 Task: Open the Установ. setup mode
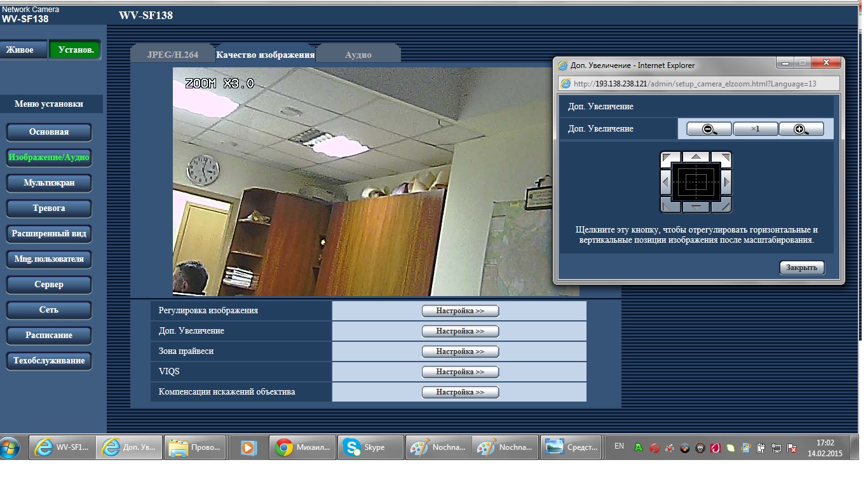tap(75, 50)
